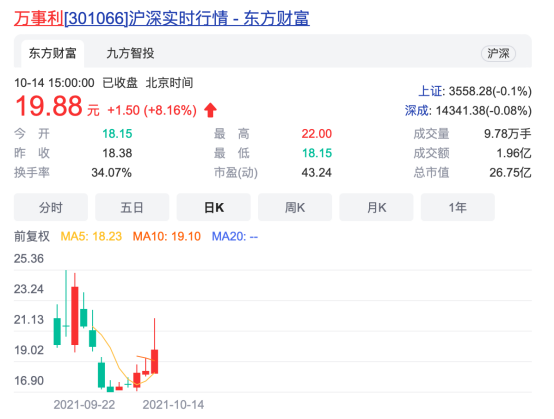Select the 日K chart view
This screenshot has width=554, height=419.
(214, 207)
